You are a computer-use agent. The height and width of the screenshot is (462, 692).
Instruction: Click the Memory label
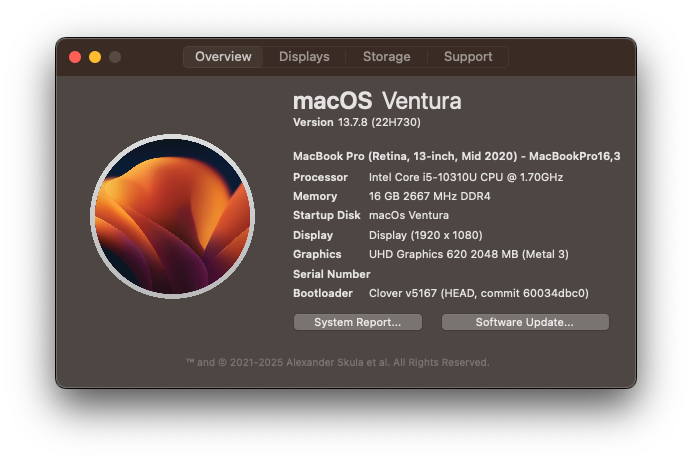coord(315,196)
